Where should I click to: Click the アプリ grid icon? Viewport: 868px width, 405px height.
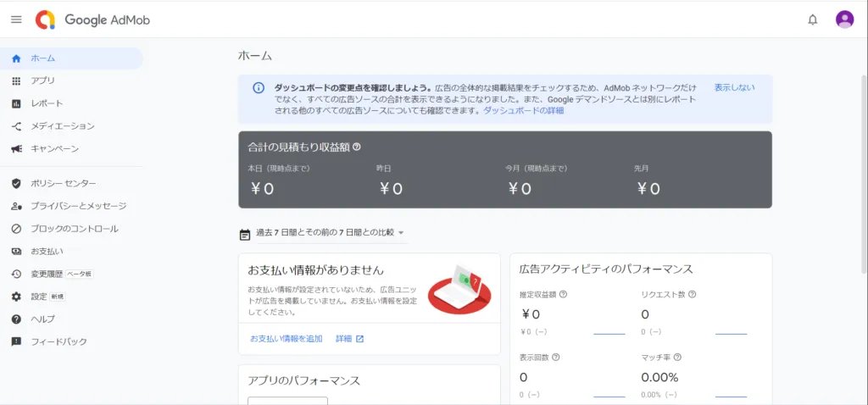point(16,80)
